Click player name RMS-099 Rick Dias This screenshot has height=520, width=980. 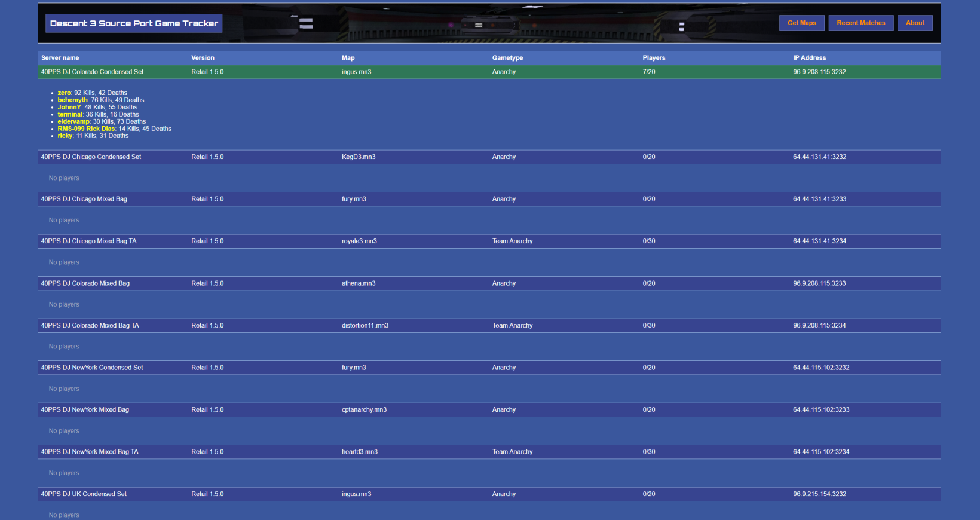coord(86,129)
